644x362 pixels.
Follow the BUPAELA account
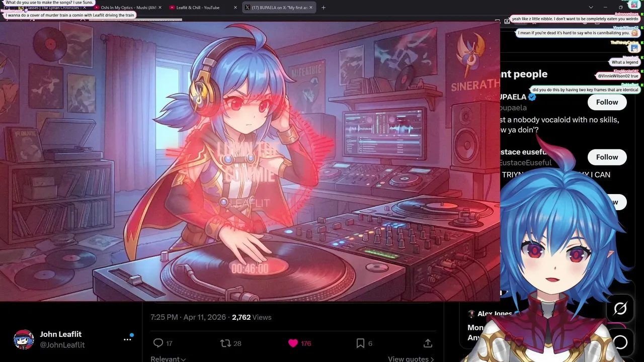pyautogui.click(x=607, y=102)
